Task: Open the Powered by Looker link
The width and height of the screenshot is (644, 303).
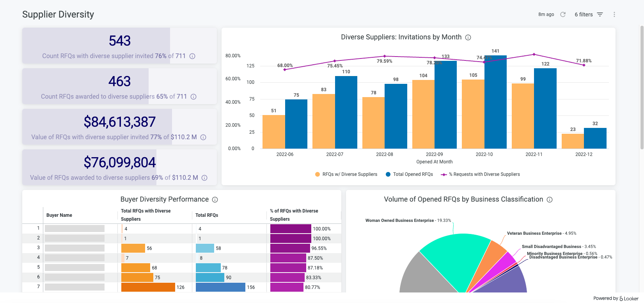Action: point(616,298)
